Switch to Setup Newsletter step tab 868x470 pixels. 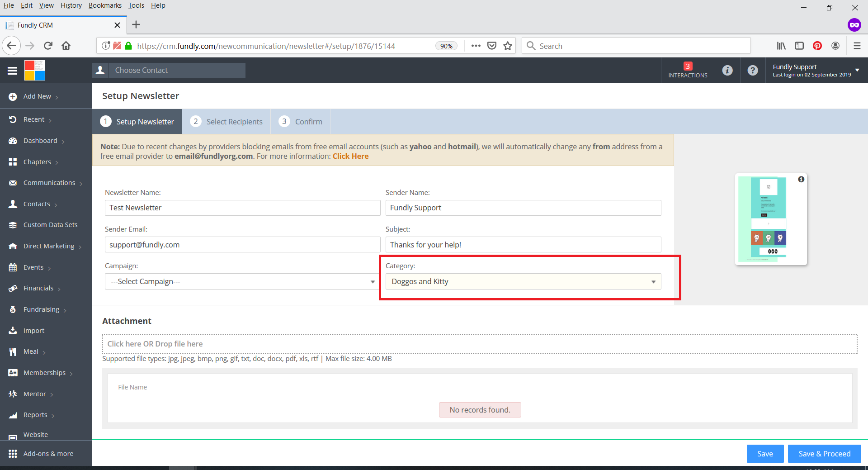coord(137,121)
